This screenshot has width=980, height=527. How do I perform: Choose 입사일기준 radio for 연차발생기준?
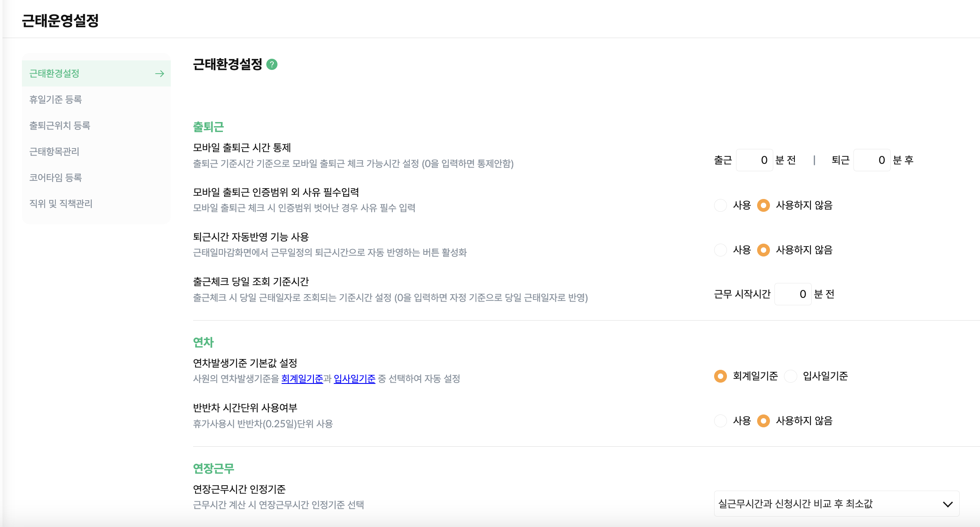(x=791, y=376)
